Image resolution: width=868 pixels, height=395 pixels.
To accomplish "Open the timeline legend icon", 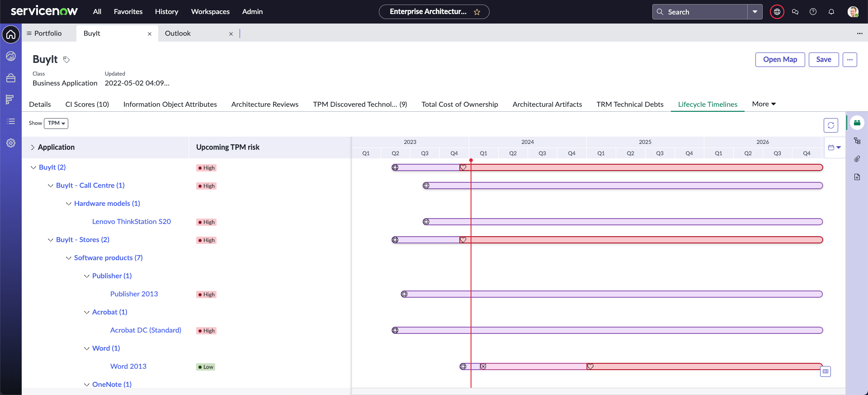I will (826, 371).
